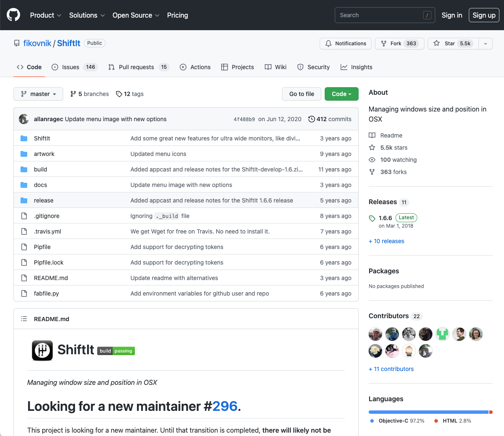Click the Pipfile.lock file icon
This screenshot has width=504, height=436.
point(24,262)
